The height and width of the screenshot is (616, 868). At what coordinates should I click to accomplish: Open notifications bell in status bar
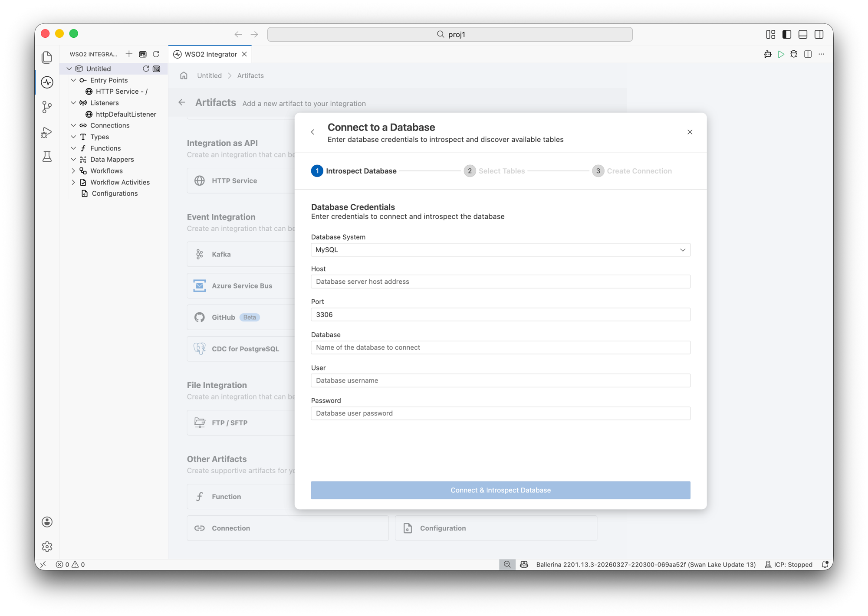coord(825,564)
